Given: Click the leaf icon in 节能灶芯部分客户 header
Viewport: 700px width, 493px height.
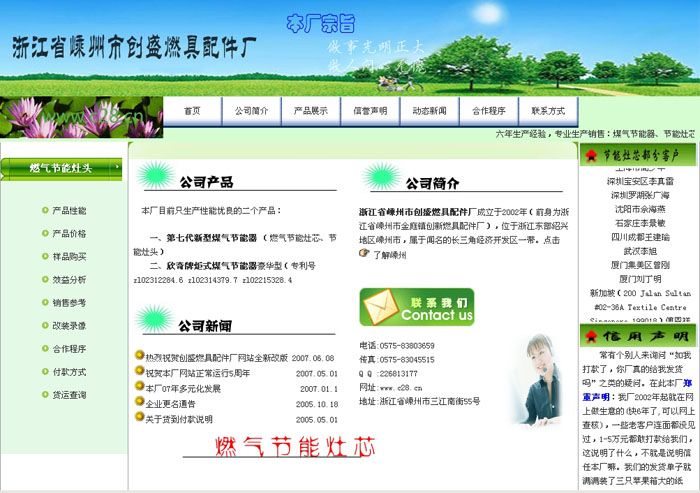Looking at the screenshot, I should tap(590, 155).
